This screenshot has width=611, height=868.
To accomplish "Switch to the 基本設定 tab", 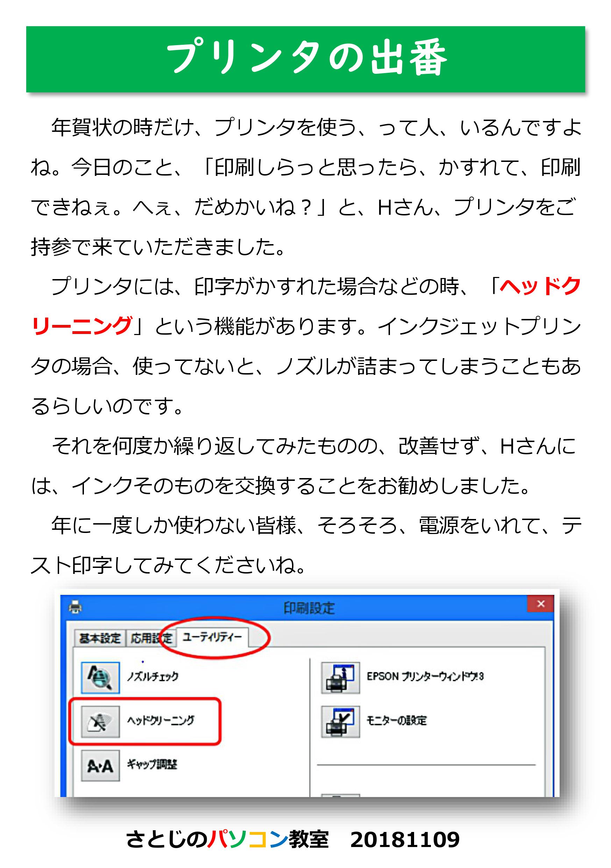I will [x=100, y=639].
